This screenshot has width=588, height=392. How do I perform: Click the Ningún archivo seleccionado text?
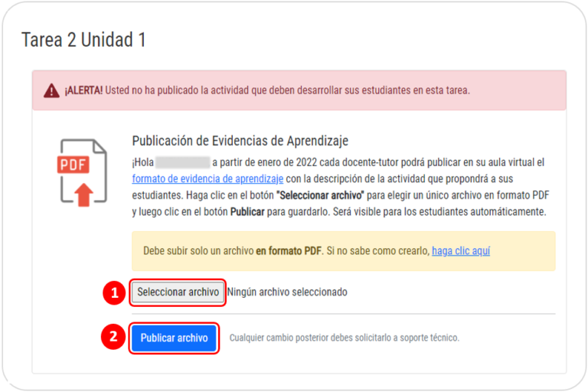[x=287, y=292]
